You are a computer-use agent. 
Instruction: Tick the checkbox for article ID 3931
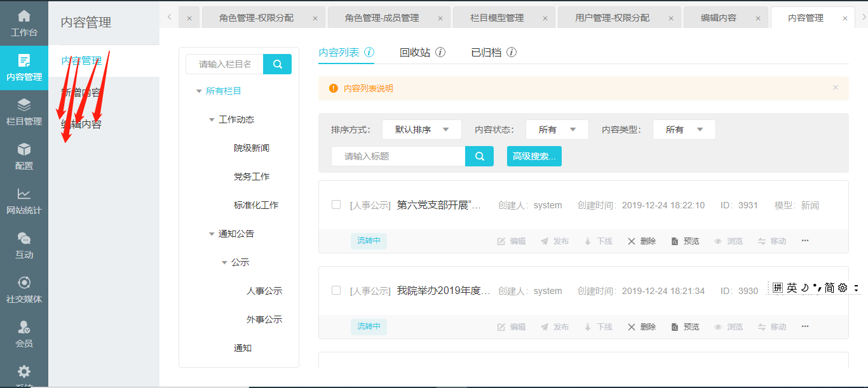pos(336,204)
